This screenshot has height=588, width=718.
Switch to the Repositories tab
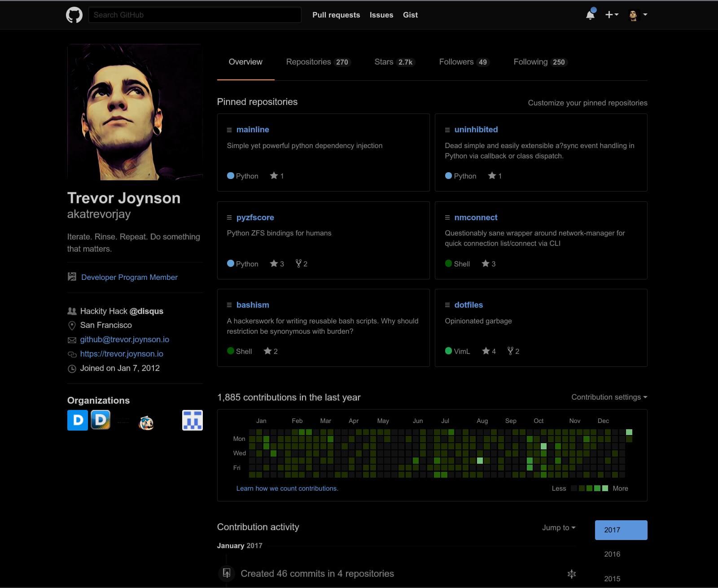pos(318,62)
